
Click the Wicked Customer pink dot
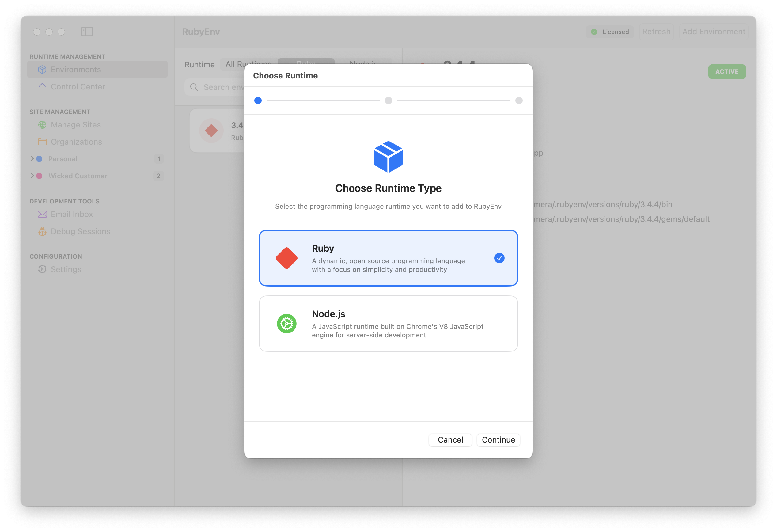[39, 176]
